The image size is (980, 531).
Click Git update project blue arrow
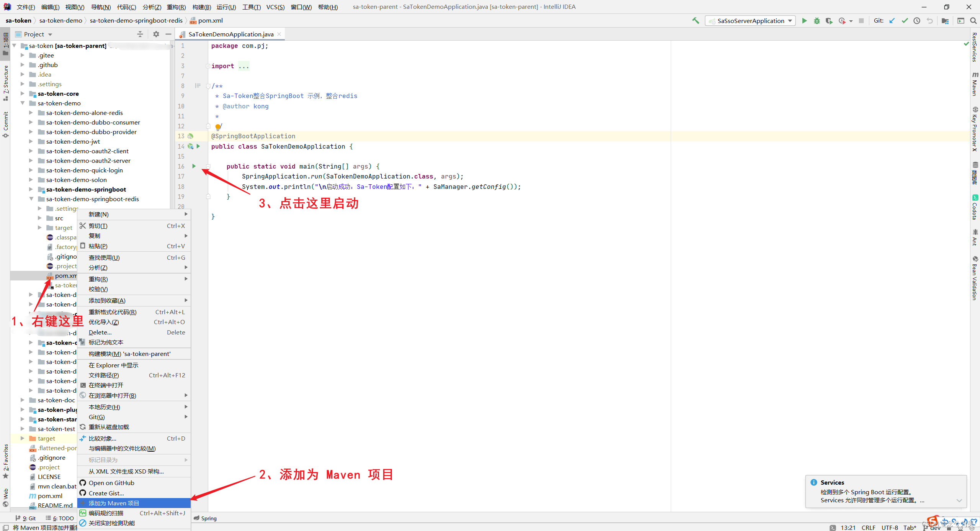(892, 21)
